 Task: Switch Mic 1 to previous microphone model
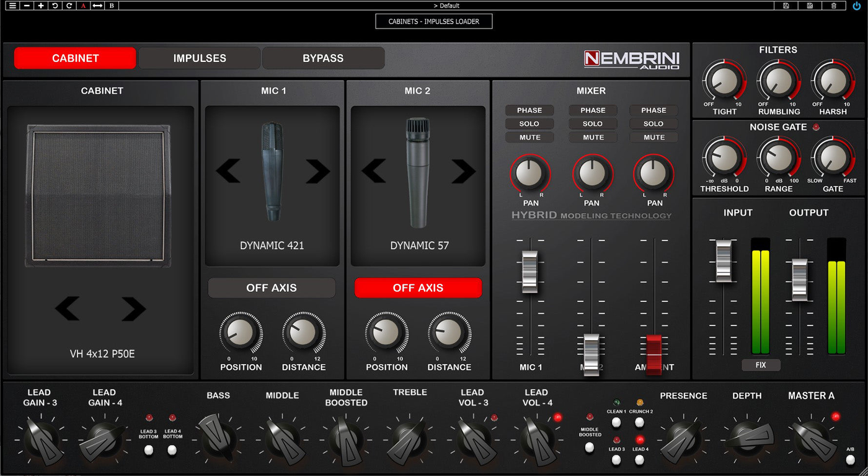(228, 171)
